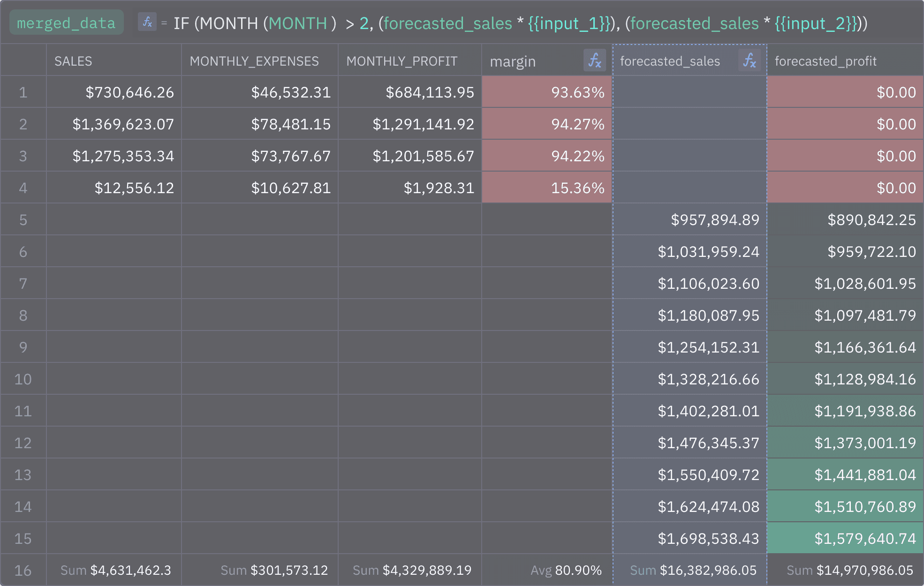Click expenses summary Sum $301,573.12

click(x=260, y=570)
